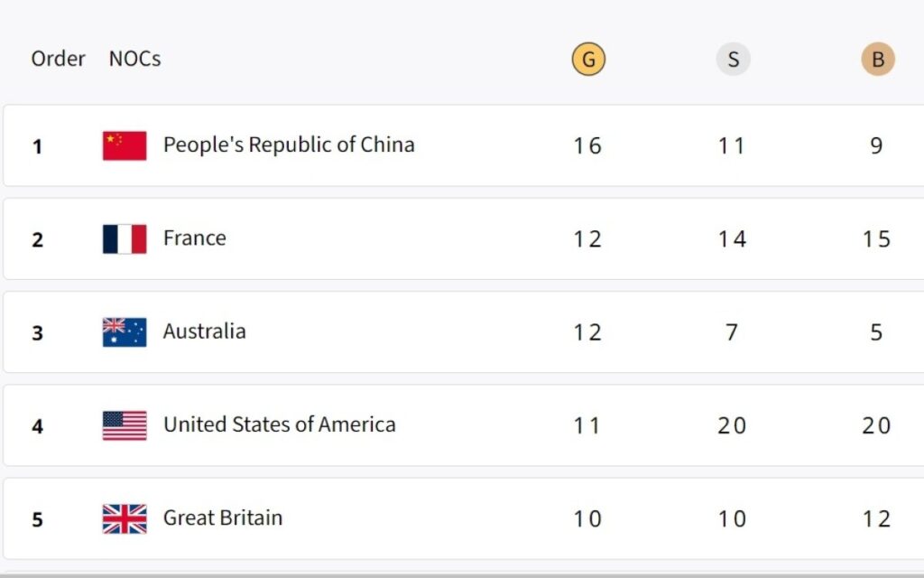Open the France country link
Screen dimensions: 924x578
(195, 238)
